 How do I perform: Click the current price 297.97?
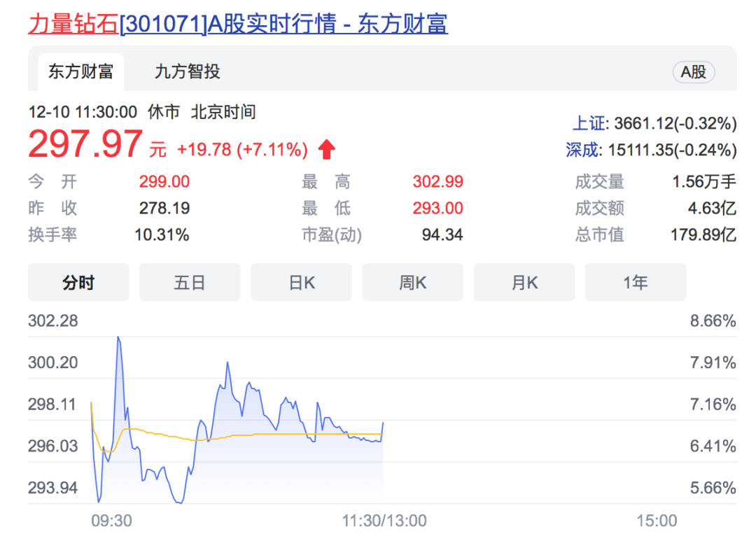[x=85, y=144]
